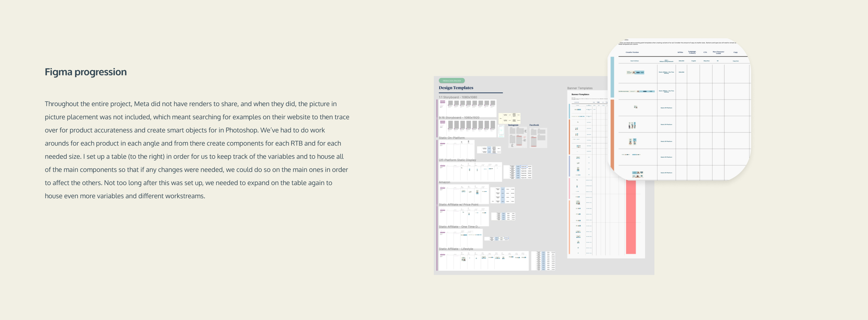This screenshot has width=868, height=320.
Task: Select the Shop Now CTA cell
Action: coord(706,61)
